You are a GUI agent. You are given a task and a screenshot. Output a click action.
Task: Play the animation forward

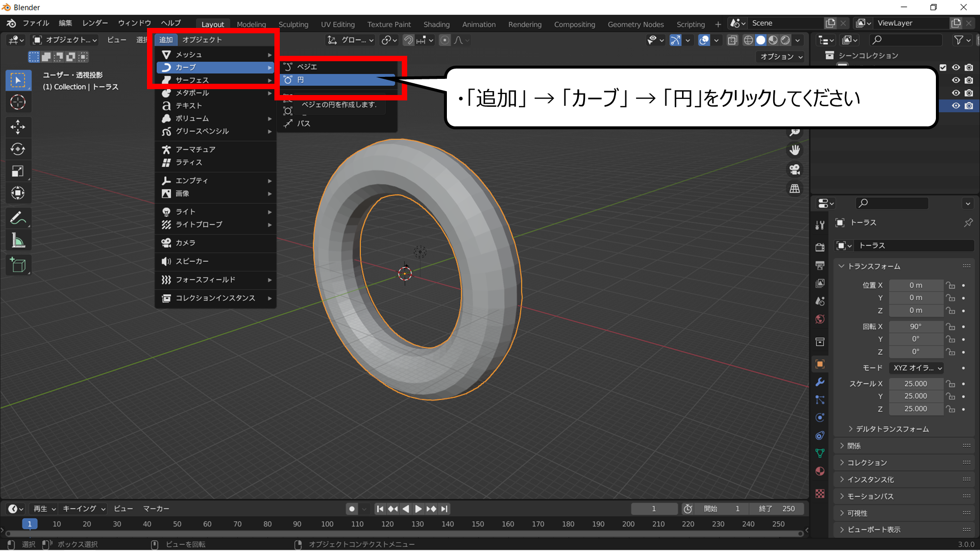(418, 509)
